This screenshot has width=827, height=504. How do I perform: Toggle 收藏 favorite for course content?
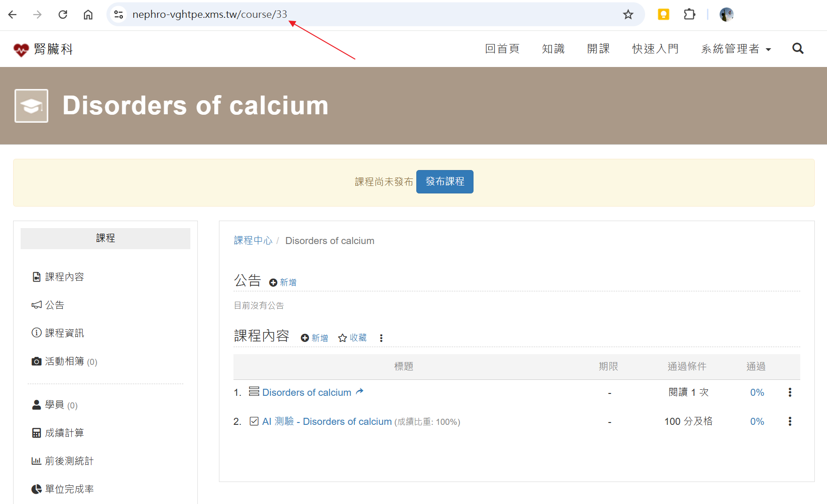coord(353,338)
